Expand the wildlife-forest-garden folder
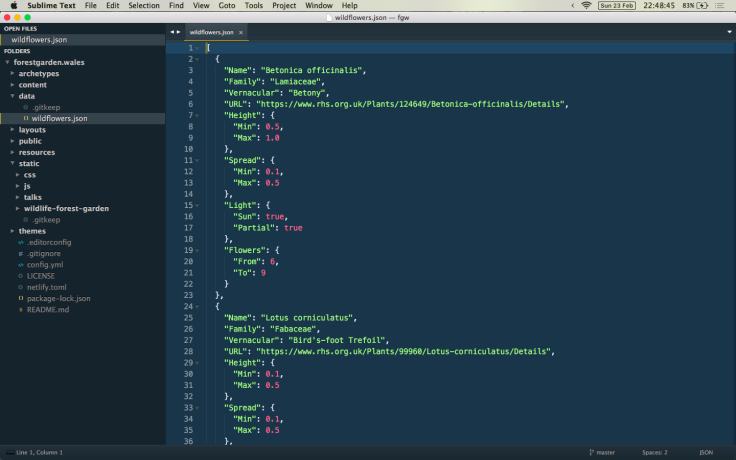736x460 pixels. coord(17,208)
